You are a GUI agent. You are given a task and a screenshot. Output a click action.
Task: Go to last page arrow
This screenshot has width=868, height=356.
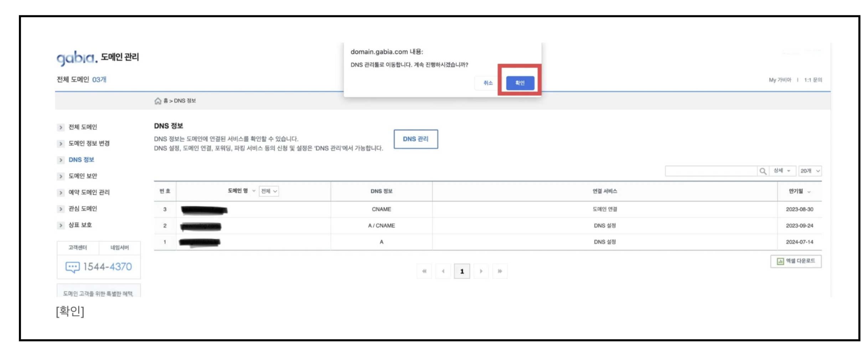[x=500, y=271]
